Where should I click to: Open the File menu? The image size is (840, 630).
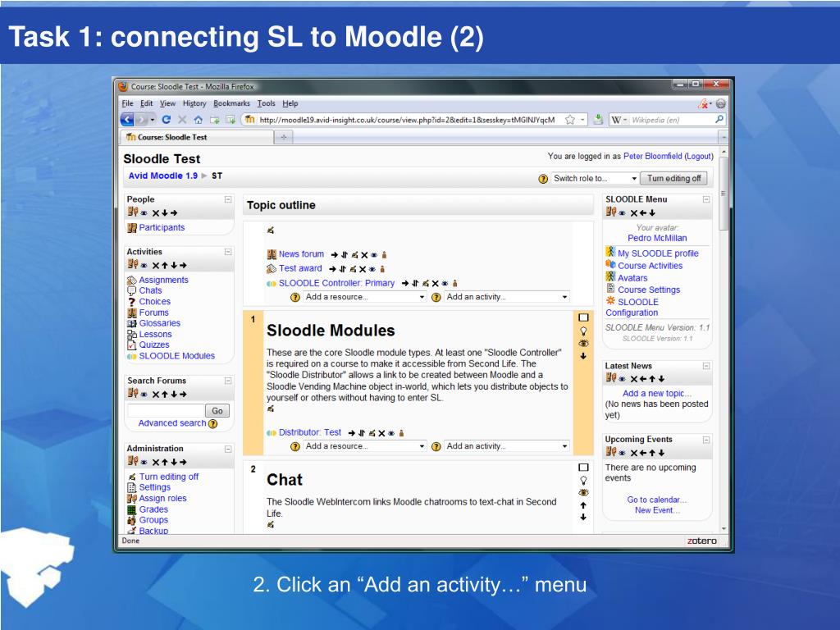(x=127, y=103)
